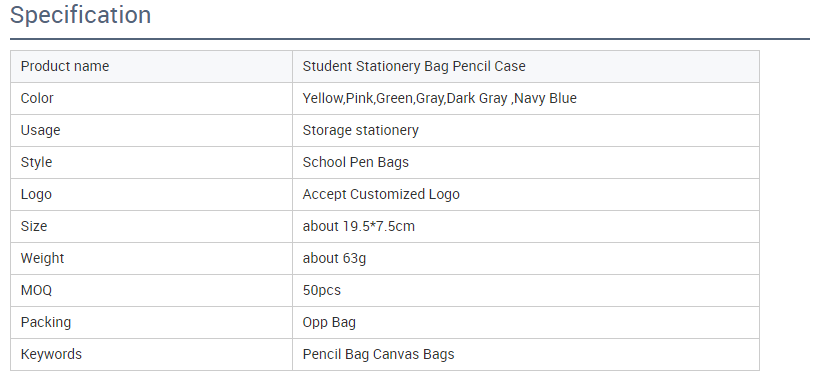This screenshot has width=826, height=387.
Task: Click Pencil Bag Canvas Bags keywords
Action: point(378,354)
